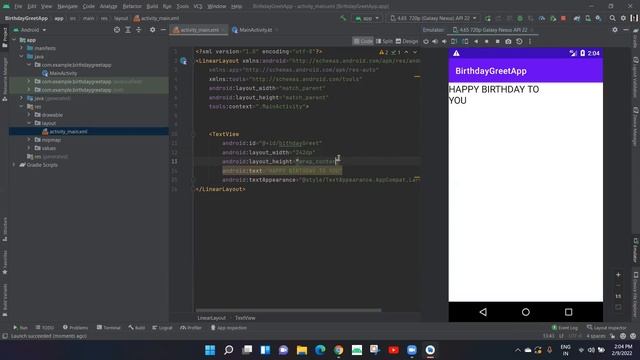The height and width of the screenshot is (360, 640).
Task: Expand the mipmap folder
Action: click(29, 140)
